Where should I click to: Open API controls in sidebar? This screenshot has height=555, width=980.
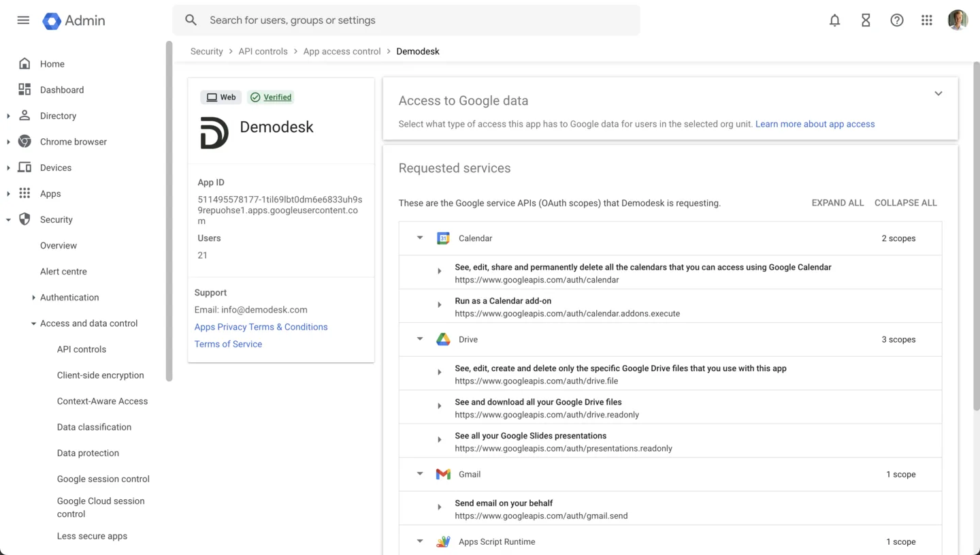82,349
